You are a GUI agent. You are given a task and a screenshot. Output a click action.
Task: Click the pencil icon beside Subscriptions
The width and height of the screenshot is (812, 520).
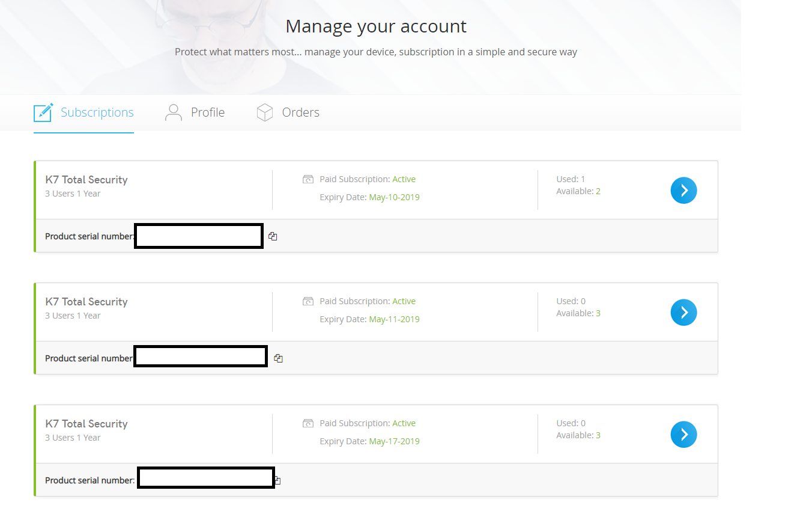(x=43, y=112)
